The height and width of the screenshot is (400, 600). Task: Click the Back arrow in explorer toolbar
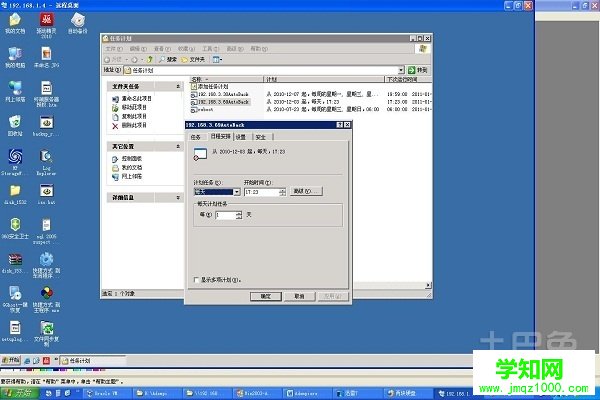click(108, 60)
